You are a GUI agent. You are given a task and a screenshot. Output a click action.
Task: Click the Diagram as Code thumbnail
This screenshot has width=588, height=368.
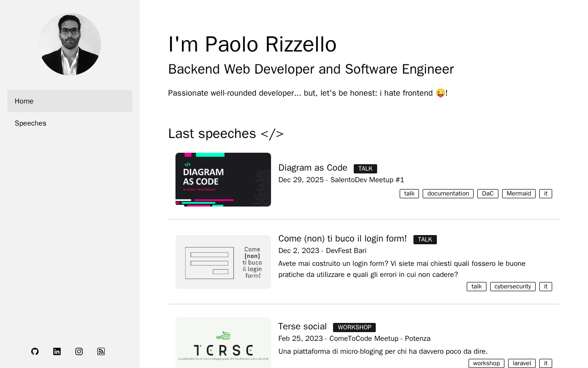point(223,179)
